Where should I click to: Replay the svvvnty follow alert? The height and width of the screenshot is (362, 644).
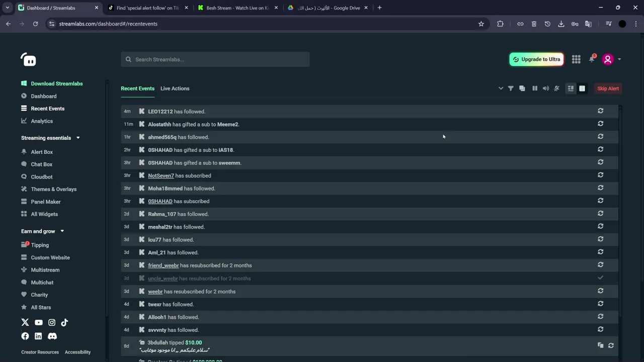pyautogui.click(x=600, y=329)
